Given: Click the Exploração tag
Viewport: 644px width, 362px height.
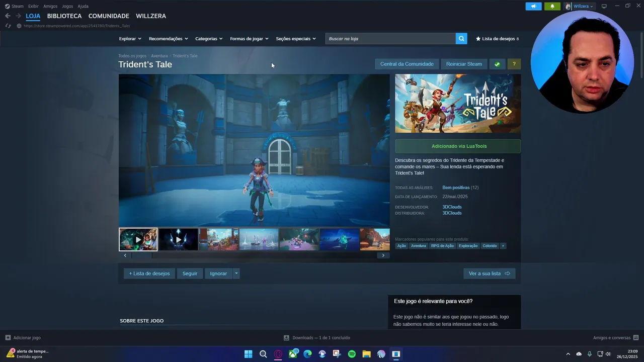Looking at the screenshot, I should click(468, 246).
